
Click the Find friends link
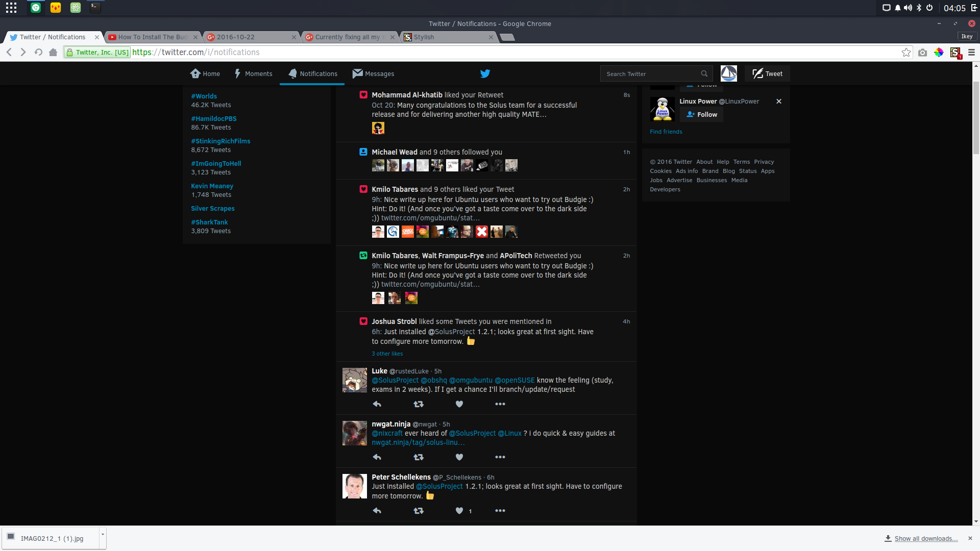coord(666,132)
